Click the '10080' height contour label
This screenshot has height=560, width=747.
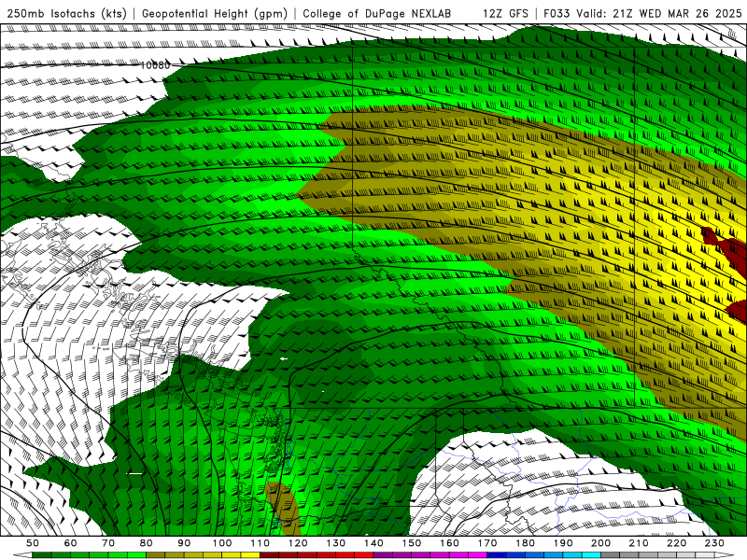point(155,65)
